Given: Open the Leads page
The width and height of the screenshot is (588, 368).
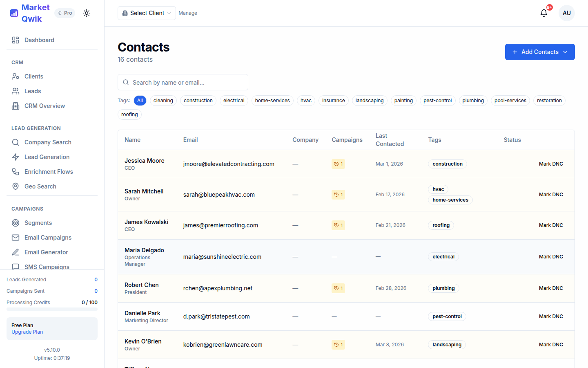Looking at the screenshot, I should click(x=33, y=91).
